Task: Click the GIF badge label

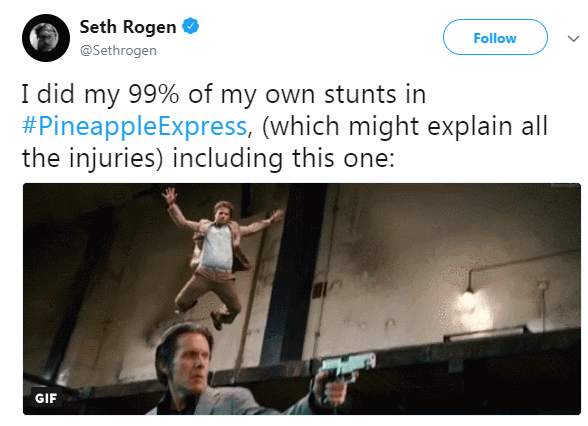Action: click(46, 398)
